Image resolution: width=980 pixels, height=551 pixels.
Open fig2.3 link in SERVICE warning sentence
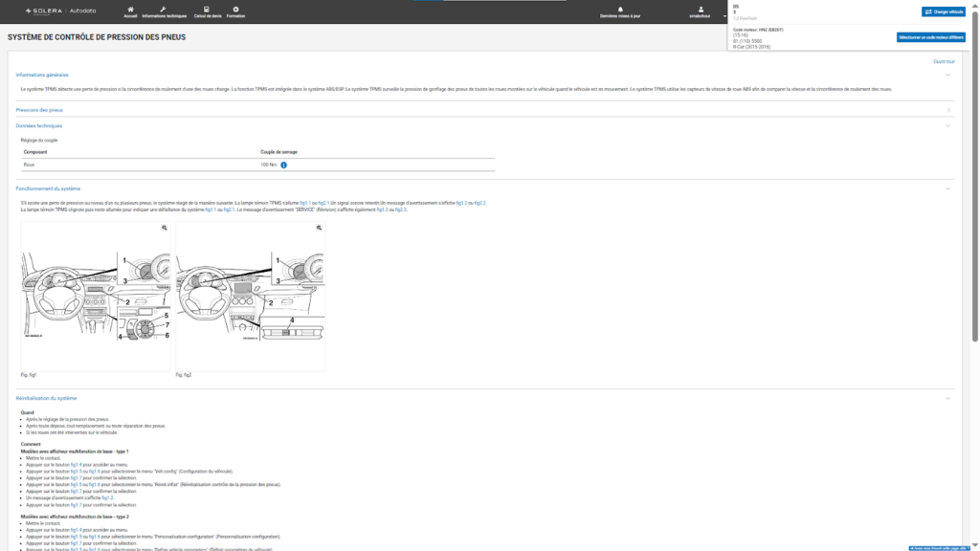401,209
